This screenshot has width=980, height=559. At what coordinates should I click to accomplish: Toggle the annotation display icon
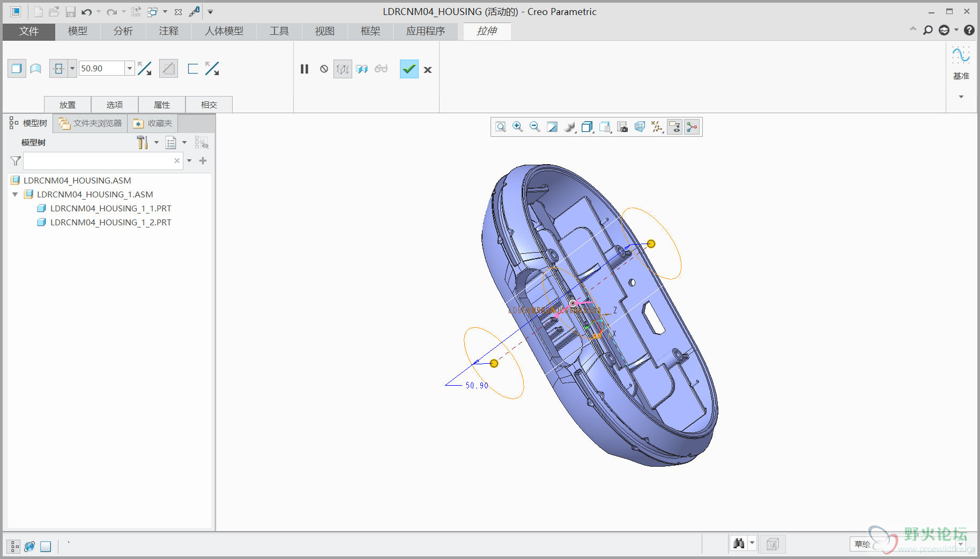click(675, 127)
